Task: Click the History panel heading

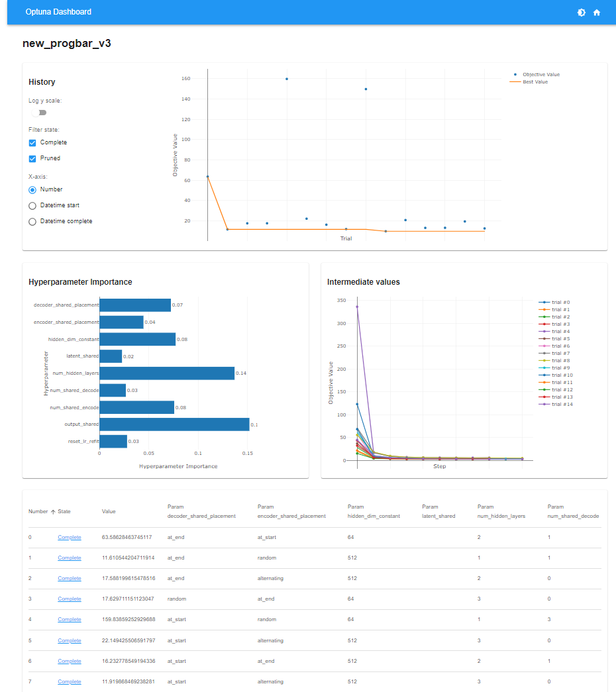Action: (x=42, y=82)
